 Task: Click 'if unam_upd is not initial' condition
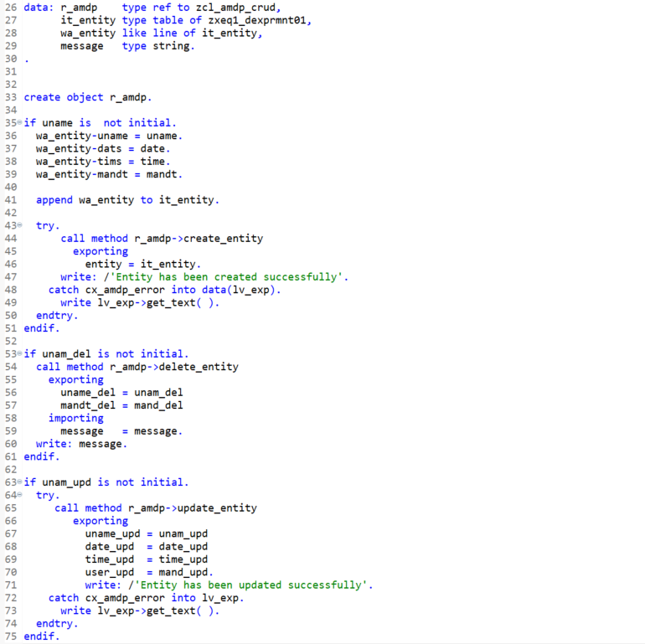(106, 482)
